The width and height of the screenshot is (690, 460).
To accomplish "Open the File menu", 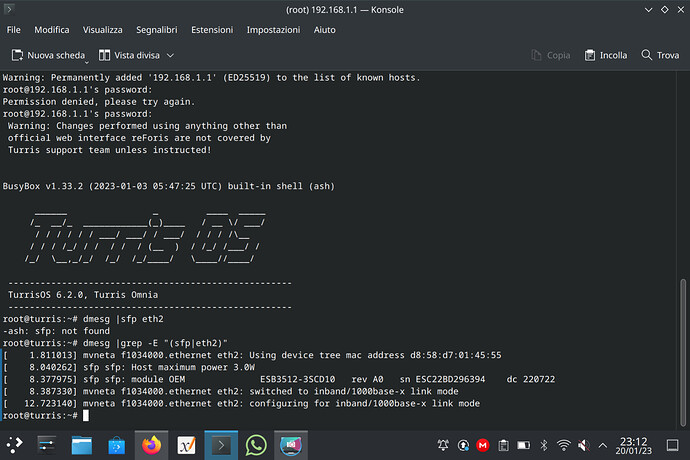I will coord(13,30).
